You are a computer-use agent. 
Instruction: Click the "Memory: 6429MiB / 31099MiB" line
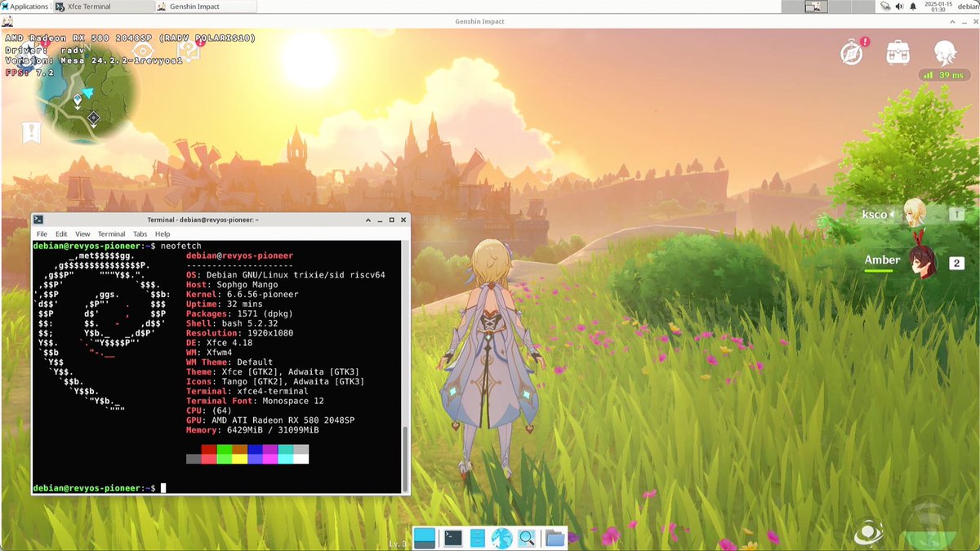(252, 429)
